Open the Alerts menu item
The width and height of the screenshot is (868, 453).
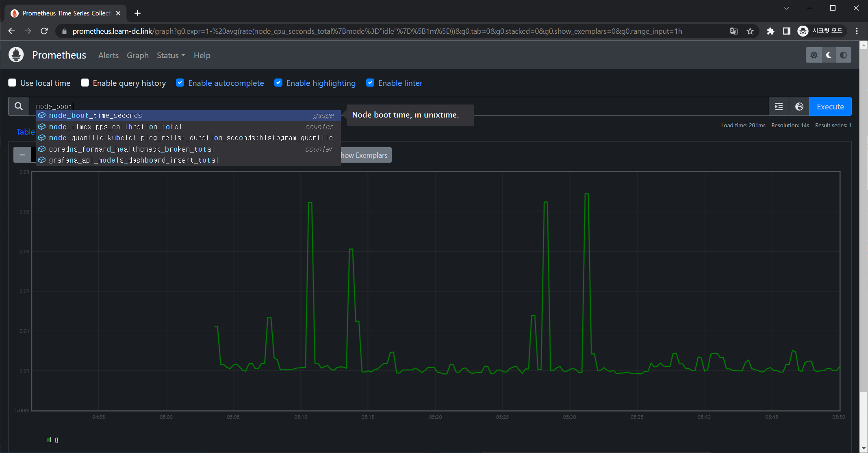point(108,55)
